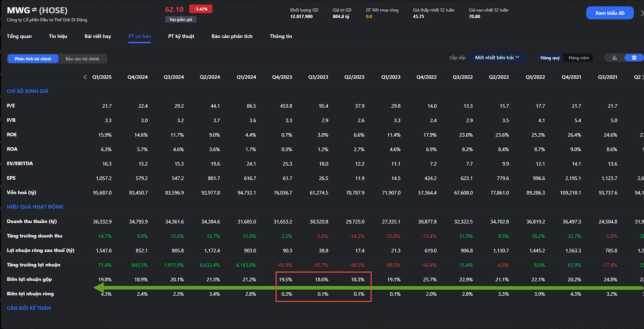Click the Q4/2024 column header
Viewport: 644px width, 329px height.
(x=138, y=77)
